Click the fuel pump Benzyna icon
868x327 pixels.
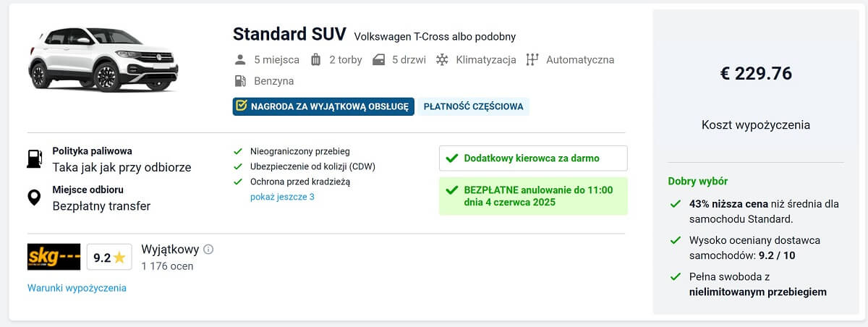241,81
